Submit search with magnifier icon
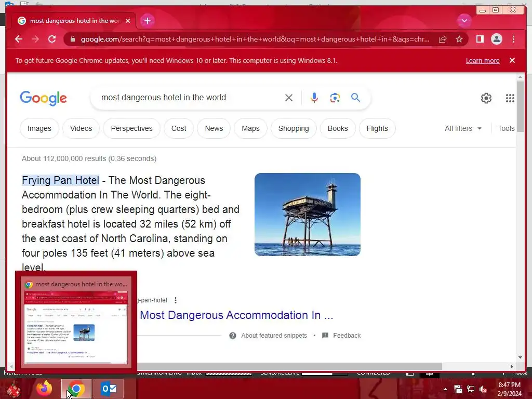Screen dimensions: 532x399 355,98
